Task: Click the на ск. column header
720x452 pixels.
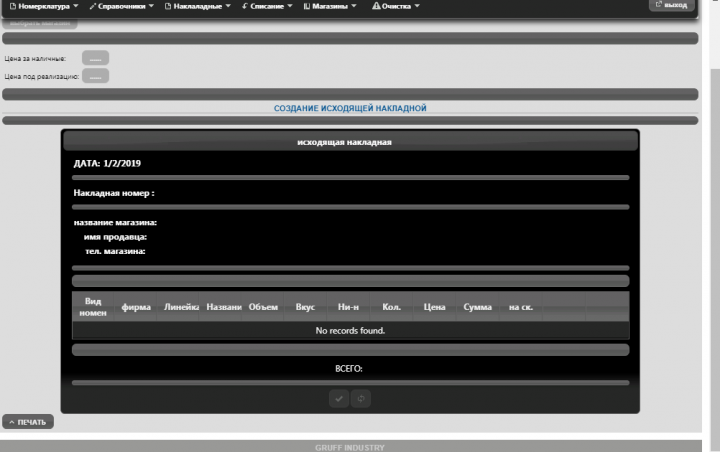Action: (x=521, y=307)
